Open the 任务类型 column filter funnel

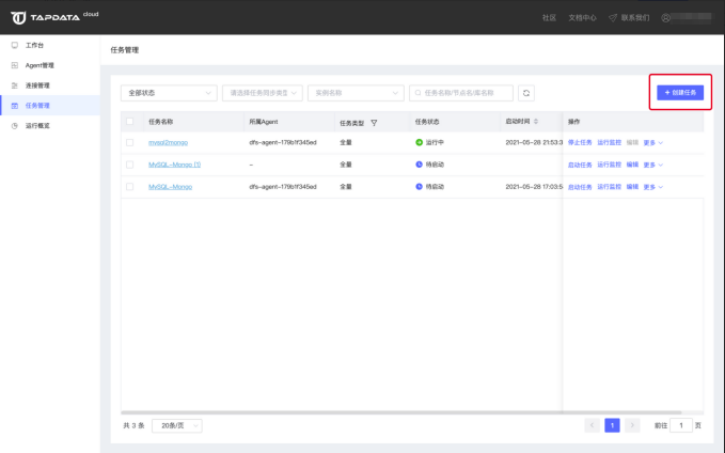374,123
